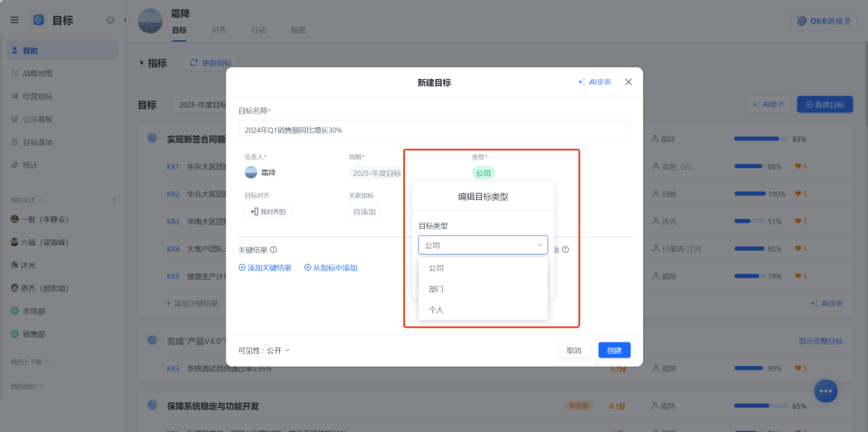The height and width of the screenshot is (432, 868).
Task: Open 保障系统稳定与功能开发 goal icon
Action: (x=152, y=406)
